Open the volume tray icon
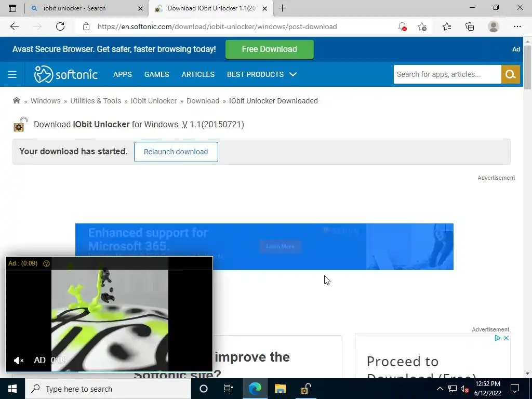 pos(464,389)
